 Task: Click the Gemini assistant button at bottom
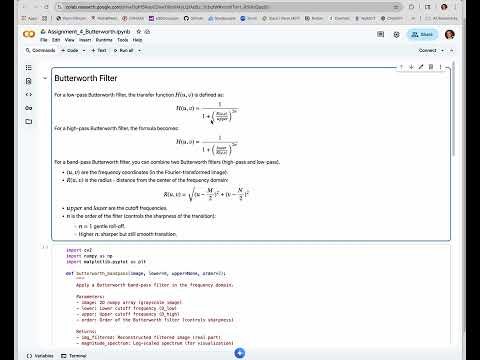(240, 353)
